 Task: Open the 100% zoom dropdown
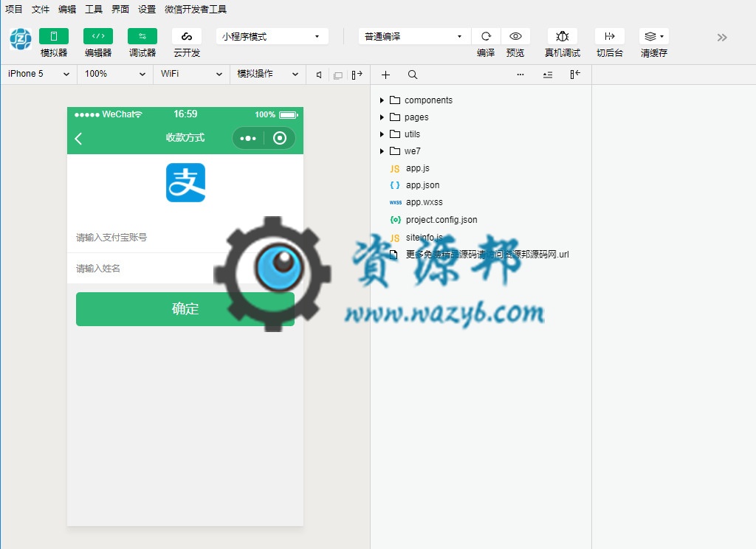[x=114, y=74]
